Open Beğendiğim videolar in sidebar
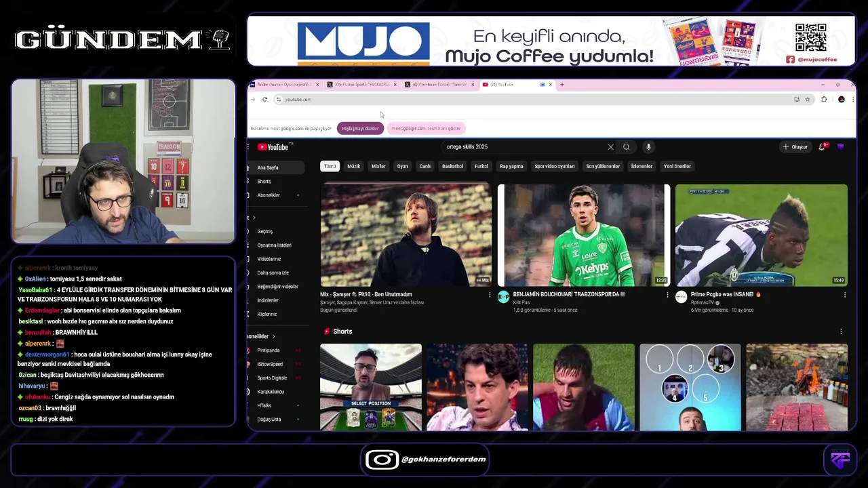This screenshot has width=868, height=488. 276,287
